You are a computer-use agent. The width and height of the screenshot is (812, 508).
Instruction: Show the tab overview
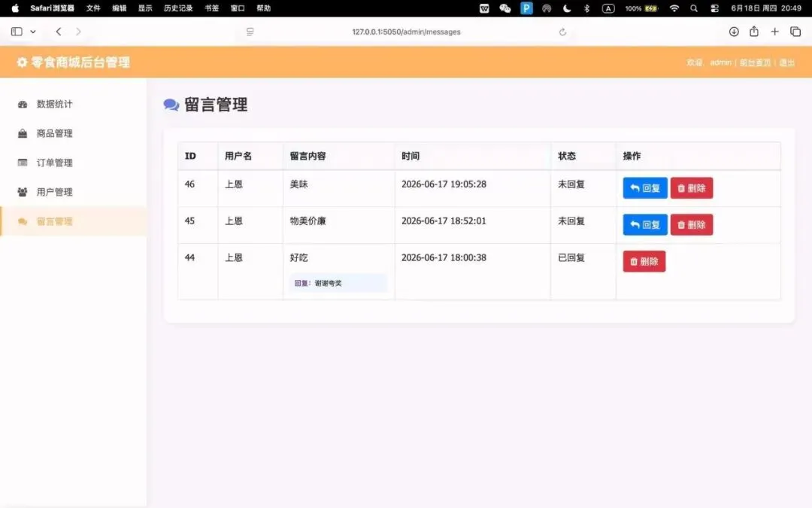tap(795, 32)
